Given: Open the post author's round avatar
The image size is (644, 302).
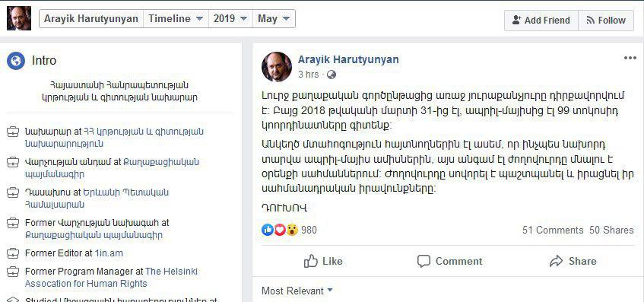Looking at the screenshot, I should (277, 67).
